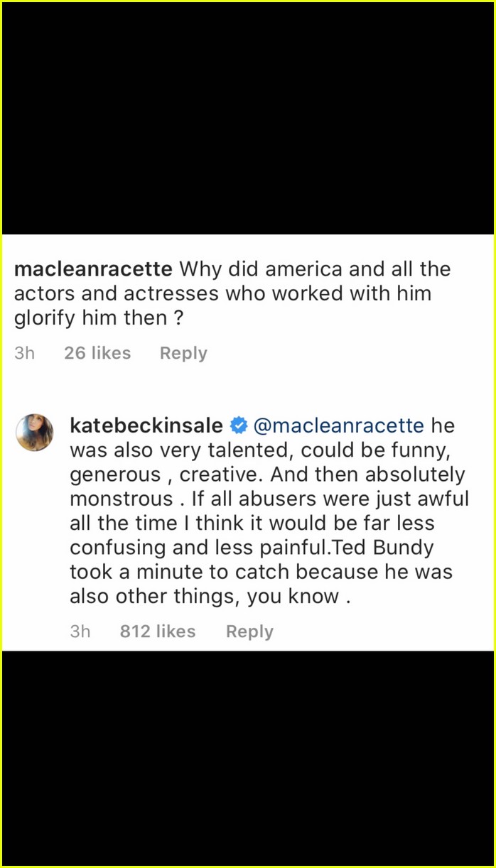496x868 pixels.
Task: Follow the blue @macleanracette mention
Action: (x=338, y=426)
